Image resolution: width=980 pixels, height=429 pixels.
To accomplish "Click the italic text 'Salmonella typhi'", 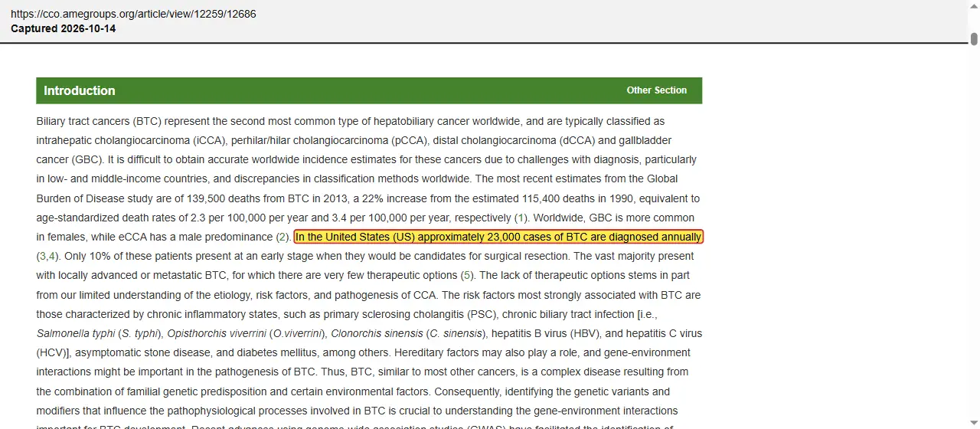I will pos(75,333).
